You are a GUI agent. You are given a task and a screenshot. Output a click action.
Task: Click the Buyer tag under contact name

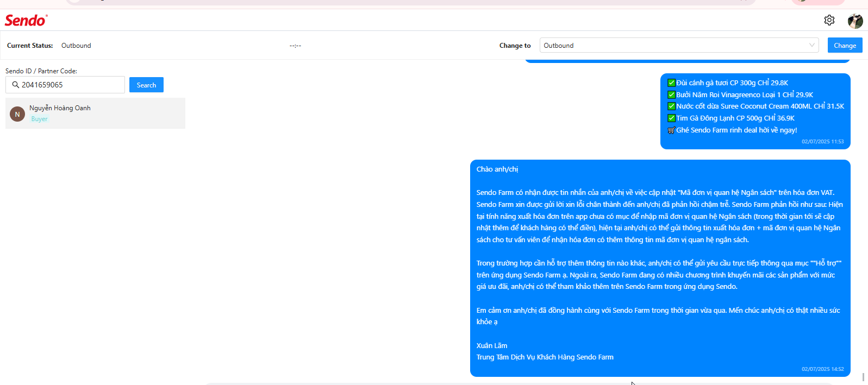point(39,119)
